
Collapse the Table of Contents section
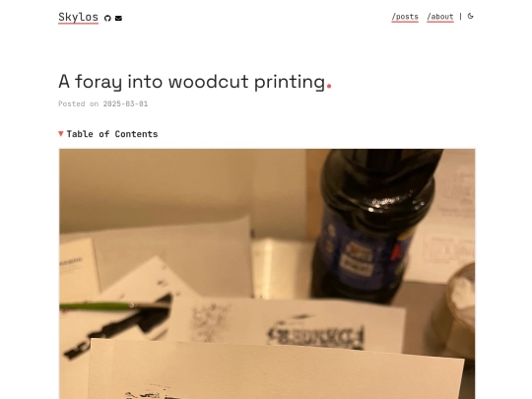tap(108, 134)
